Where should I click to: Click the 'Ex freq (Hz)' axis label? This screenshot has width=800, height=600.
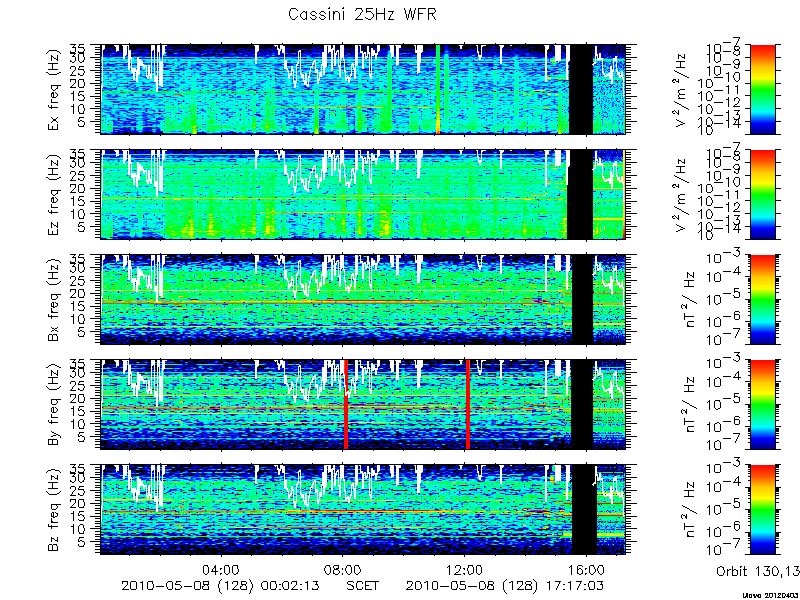pyautogui.click(x=55, y=89)
